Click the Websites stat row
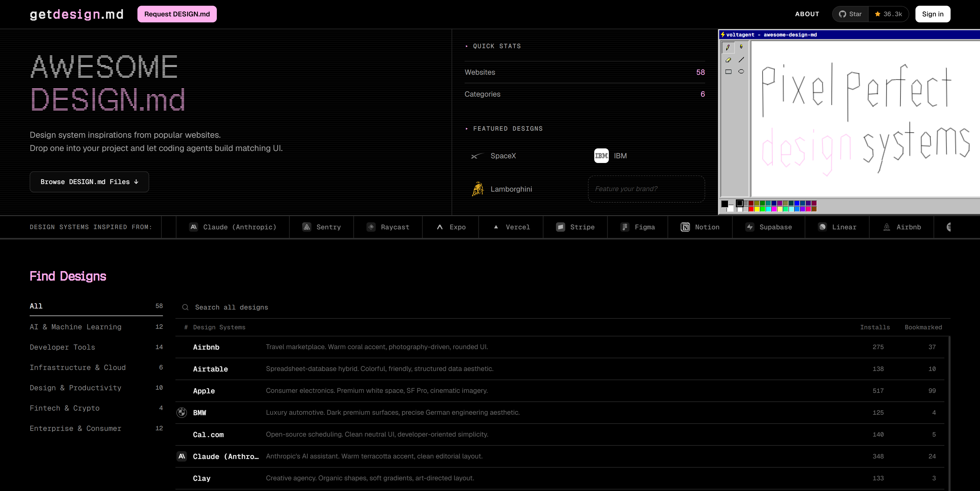This screenshot has height=491, width=980. tap(584, 72)
